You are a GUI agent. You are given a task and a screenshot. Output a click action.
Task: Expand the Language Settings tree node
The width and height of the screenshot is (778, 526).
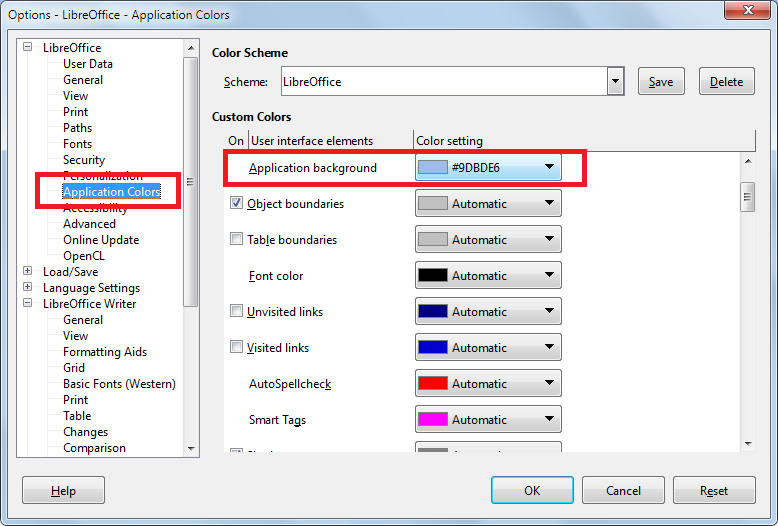[28, 287]
